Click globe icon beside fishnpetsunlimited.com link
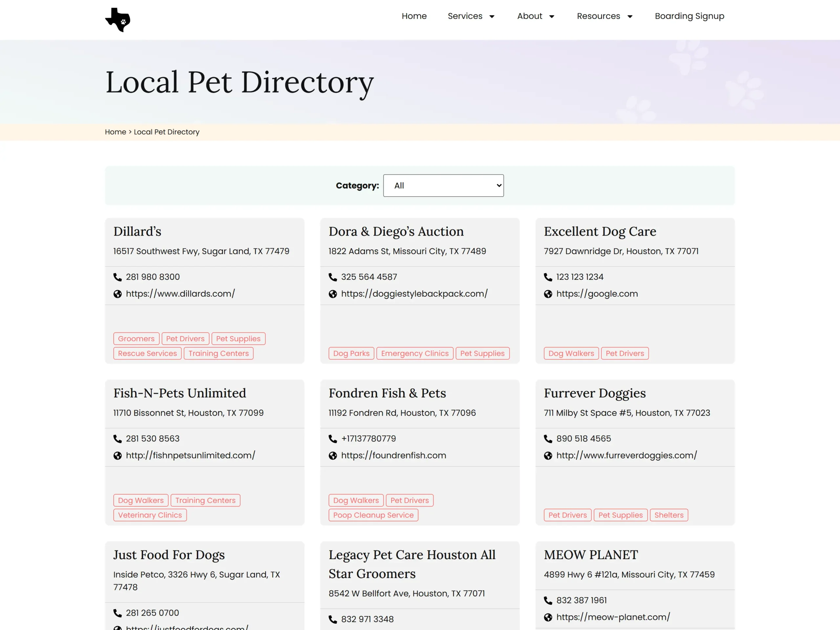Screen dimensions: 840x630 118,456
